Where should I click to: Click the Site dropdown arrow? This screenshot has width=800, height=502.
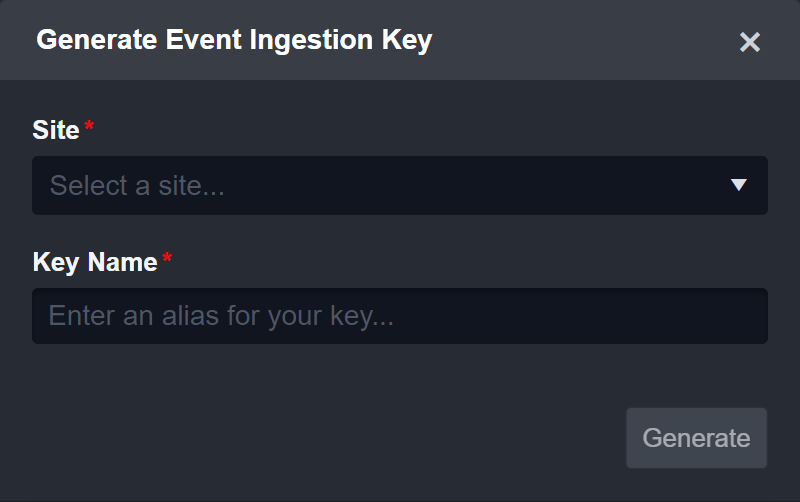coord(739,185)
